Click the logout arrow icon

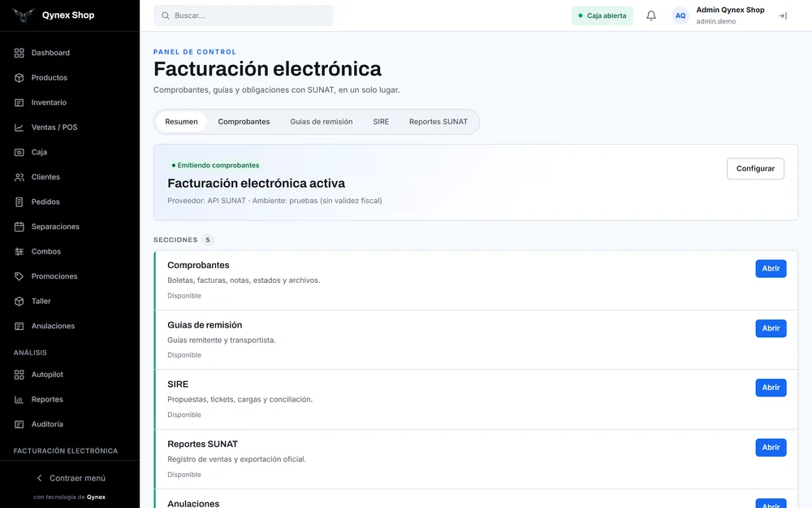click(x=783, y=16)
